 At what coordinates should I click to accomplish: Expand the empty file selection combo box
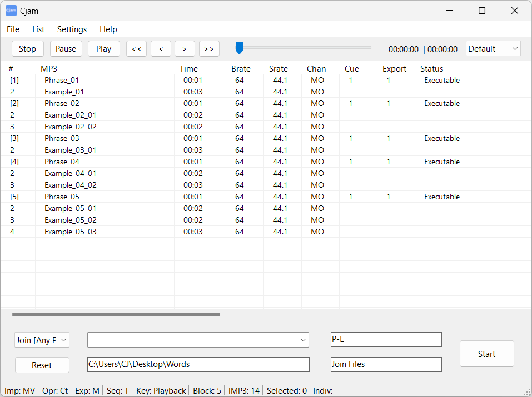pos(197,340)
